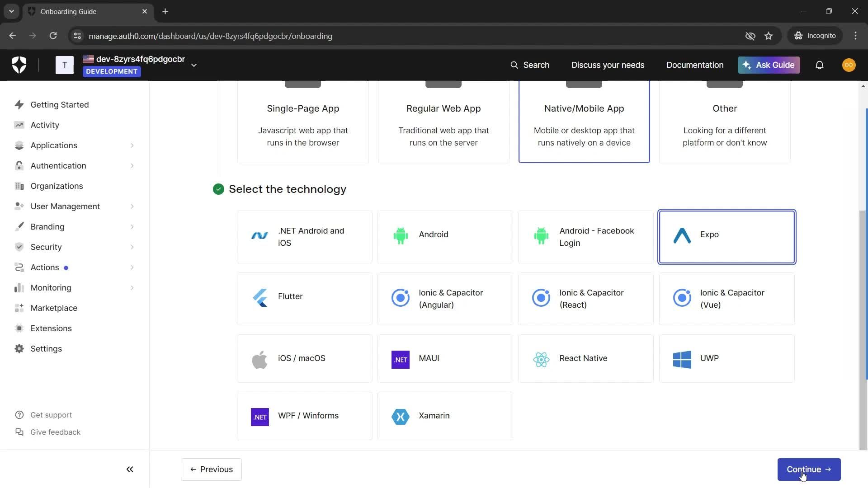Click browser back arrow

(x=13, y=36)
